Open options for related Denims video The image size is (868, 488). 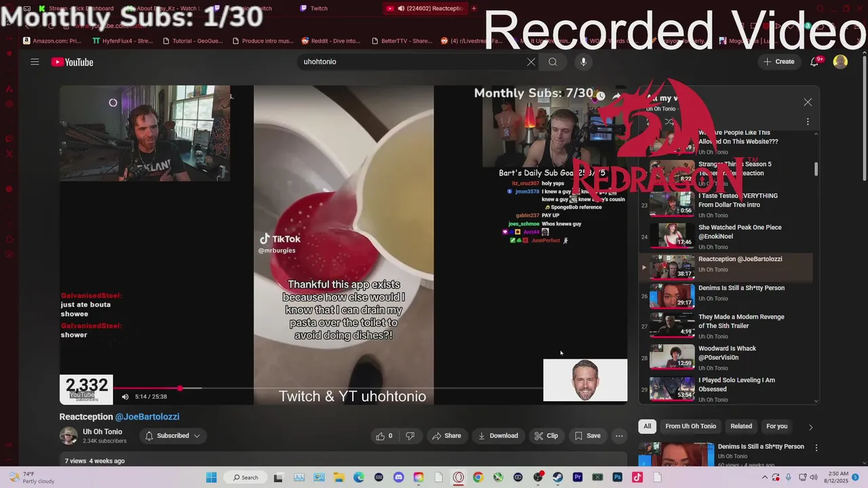816,448
